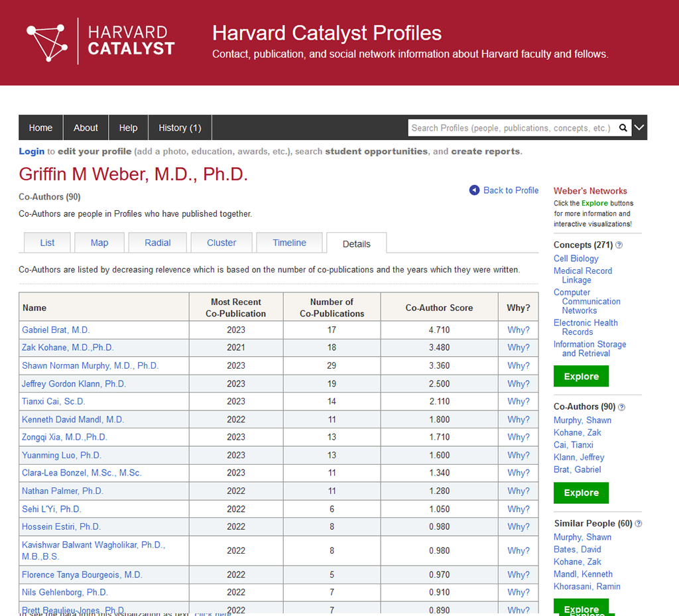The image size is (679, 616).
Task: Open Information Storage and Retrieval concept
Action: [589, 349]
